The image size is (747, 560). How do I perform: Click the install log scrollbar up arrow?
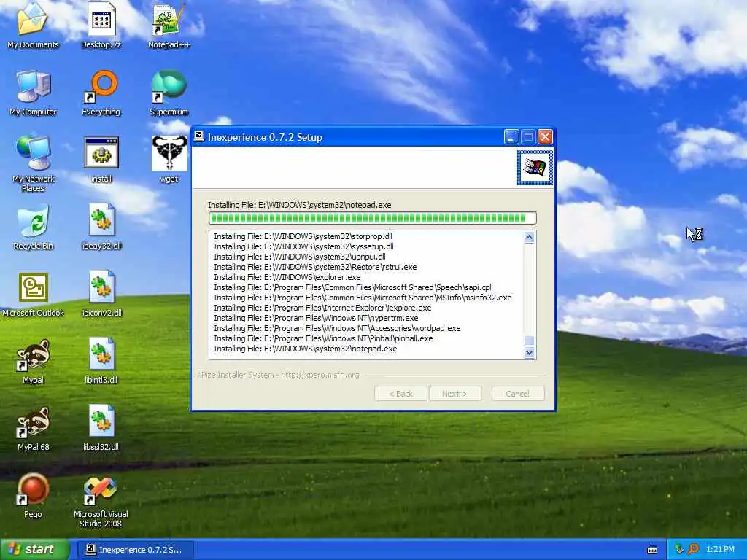coord(530,237)
